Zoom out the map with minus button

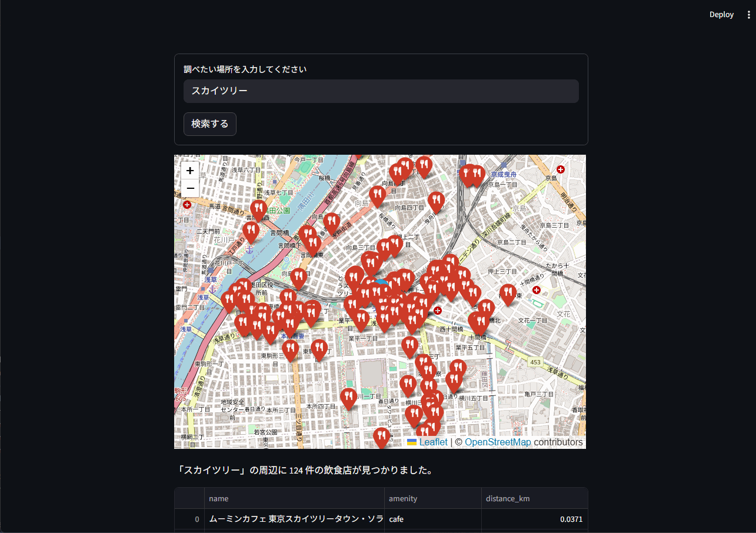(190, 188)
